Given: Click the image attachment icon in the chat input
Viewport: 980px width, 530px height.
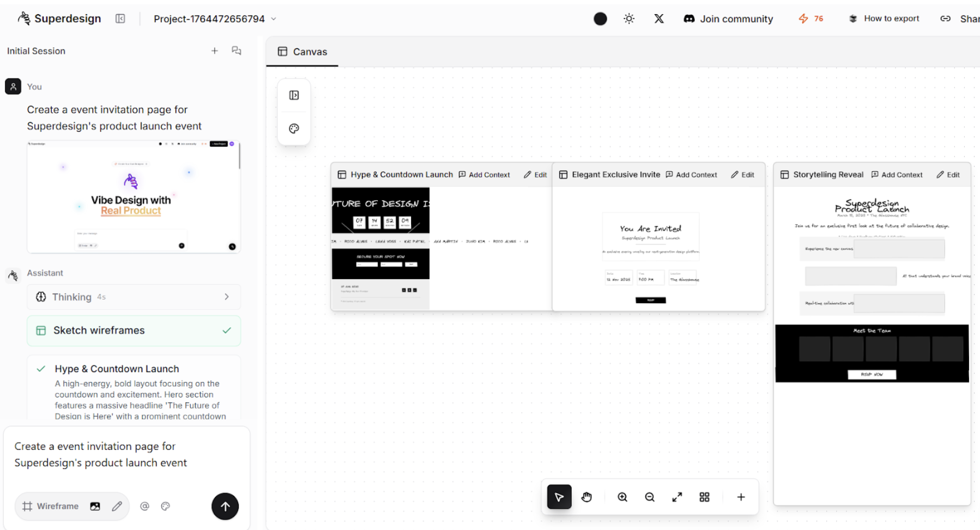Looking at the screenshot, I should coord(95,506).
